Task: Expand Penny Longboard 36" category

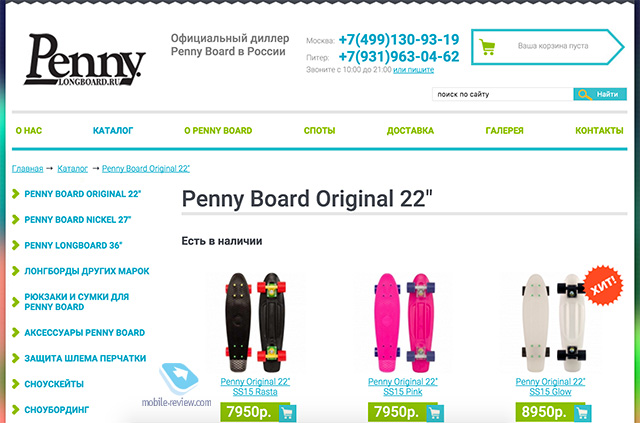Action: tap(73, 245)
